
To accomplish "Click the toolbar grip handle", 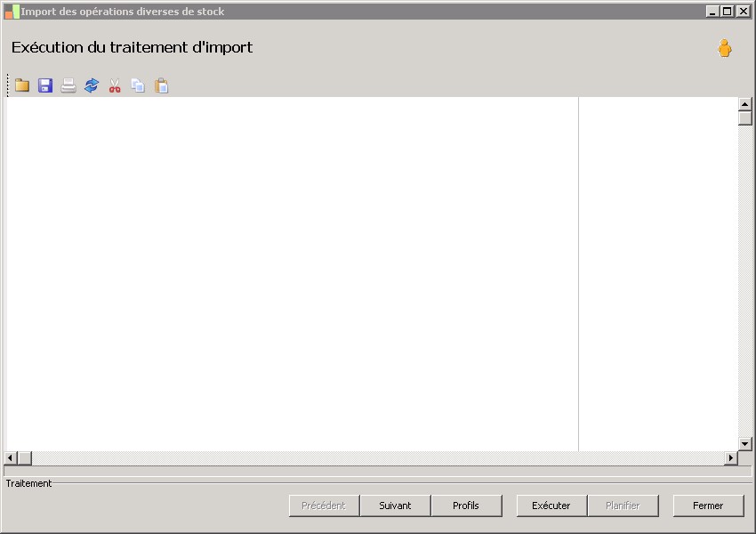I will click(8, 85).
